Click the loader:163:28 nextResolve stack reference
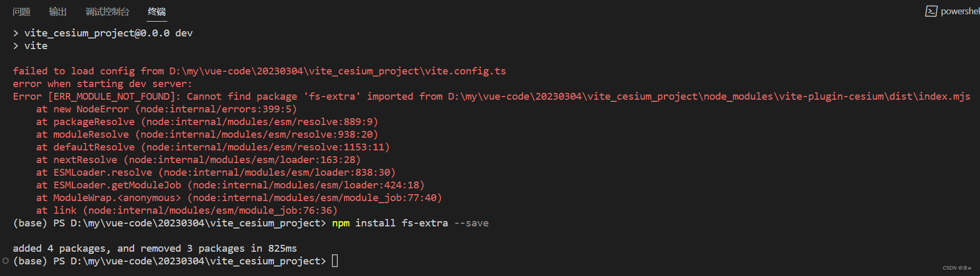Viewport: 980px width, 276px height. (x=242, y=160)
